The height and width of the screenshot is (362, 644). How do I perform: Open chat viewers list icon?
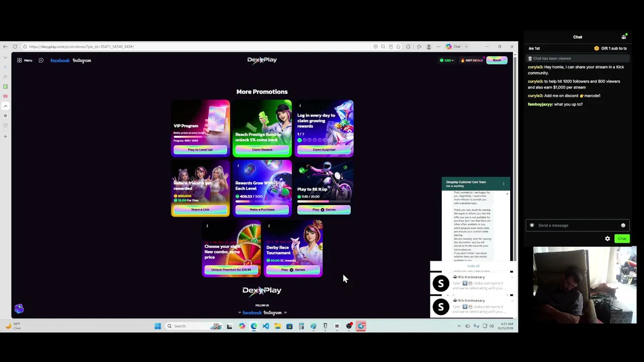624,37
